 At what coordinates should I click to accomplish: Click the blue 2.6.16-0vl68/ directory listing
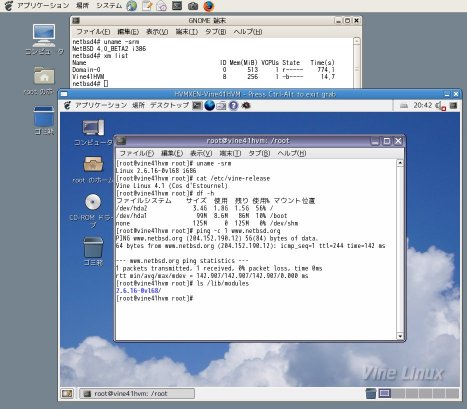pyautogui.click(x=139, y=291)
